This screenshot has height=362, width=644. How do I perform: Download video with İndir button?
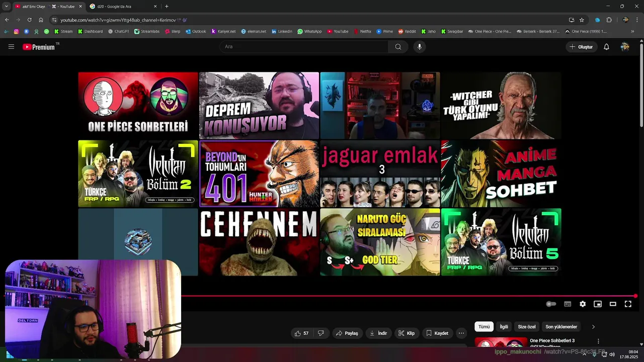pyautogui.click(x=378, y=333)
